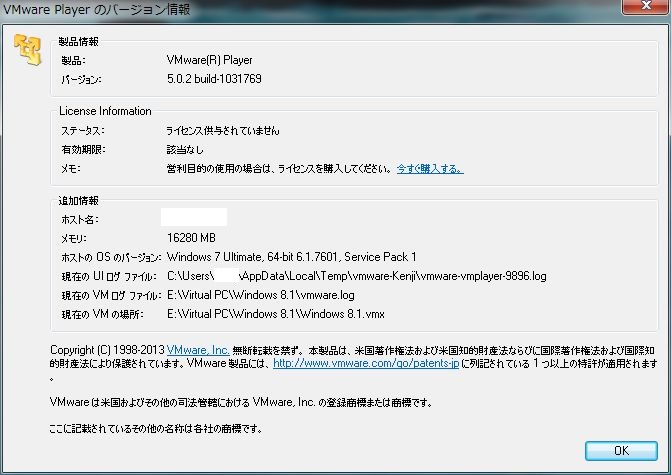Open the VMware, Inc. copyright link

pos(198,350)
